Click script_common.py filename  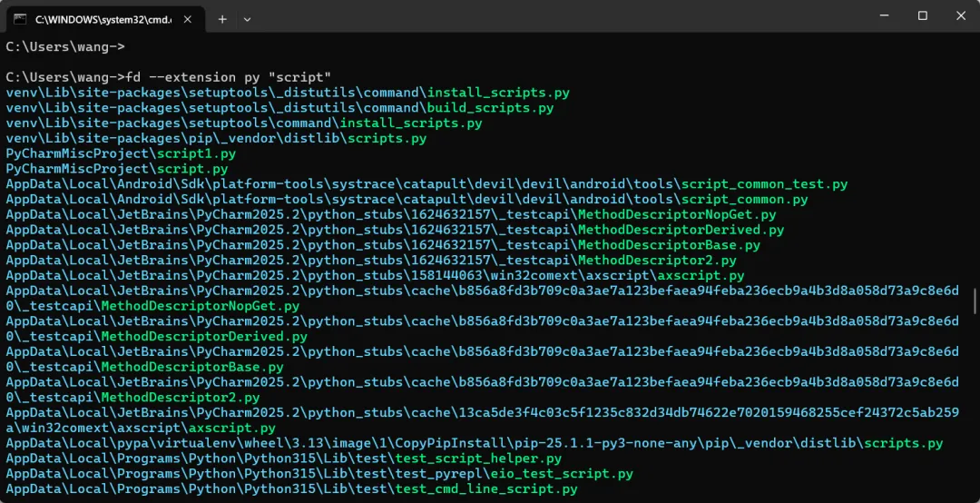click(744, 200)
